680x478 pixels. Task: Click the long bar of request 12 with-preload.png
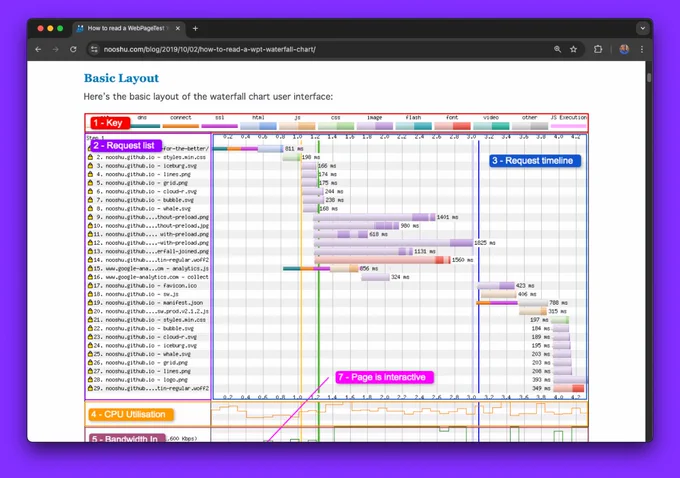(x=393, y=243)
